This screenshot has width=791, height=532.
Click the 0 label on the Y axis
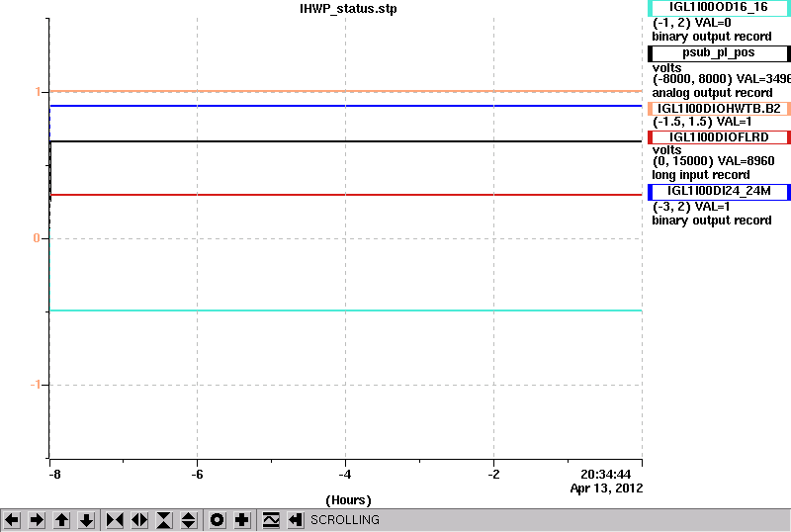37,238
